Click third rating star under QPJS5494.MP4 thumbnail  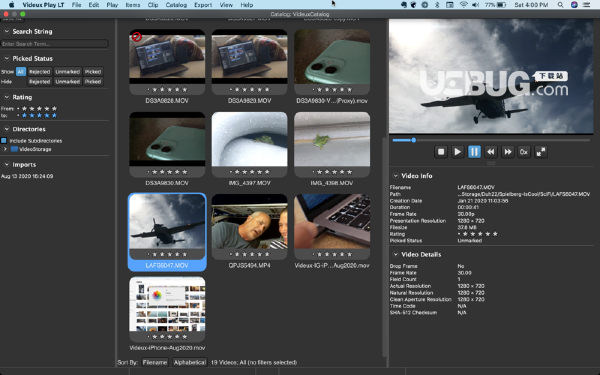click(x=252, y=254)
